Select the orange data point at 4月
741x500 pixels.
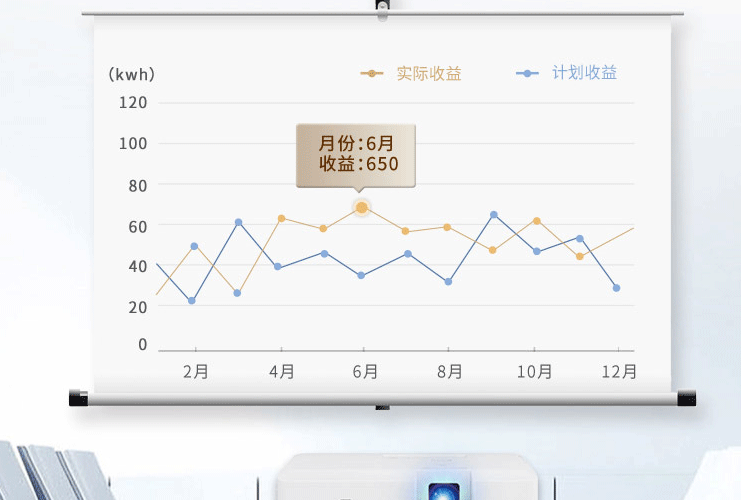click(x=281, y=218)
